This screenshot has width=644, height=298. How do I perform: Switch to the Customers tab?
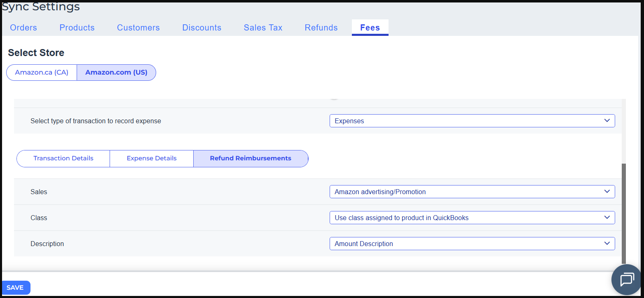[138, 28]
